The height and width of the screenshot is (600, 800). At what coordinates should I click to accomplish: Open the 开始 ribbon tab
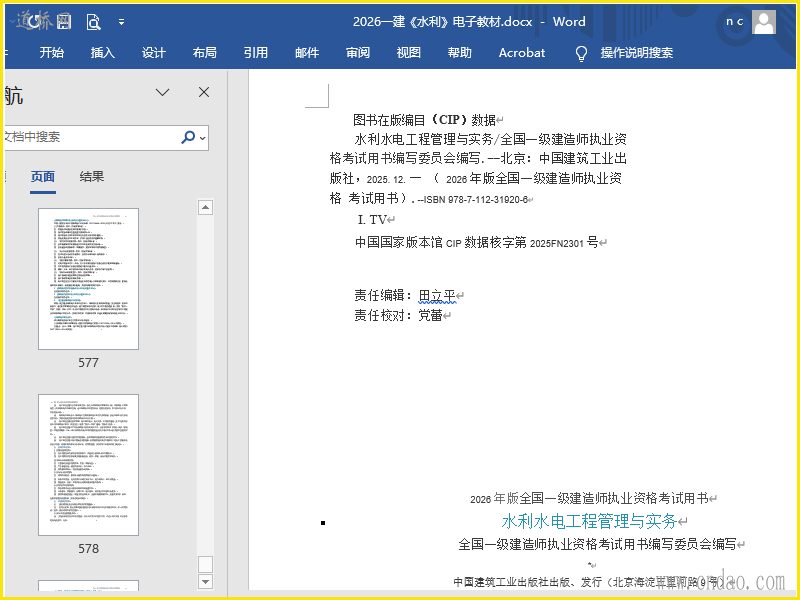click(x=52, y=53)
